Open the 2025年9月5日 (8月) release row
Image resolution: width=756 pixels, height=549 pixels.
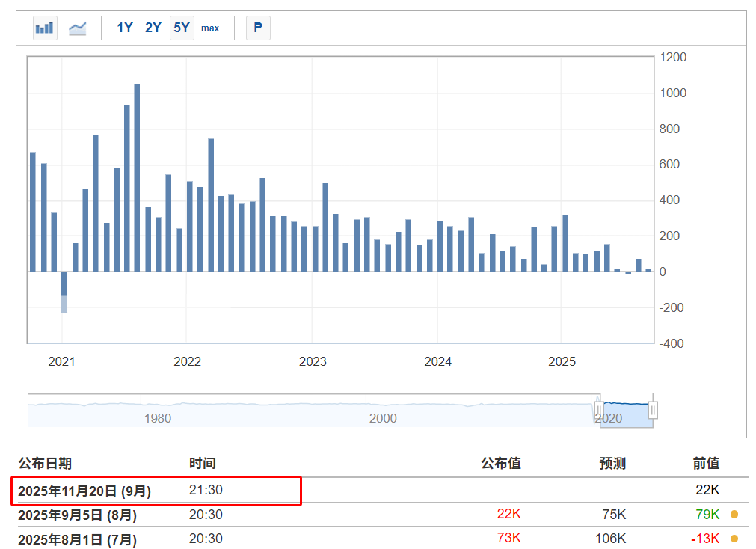pyautogui.click(x=77, y=515)
